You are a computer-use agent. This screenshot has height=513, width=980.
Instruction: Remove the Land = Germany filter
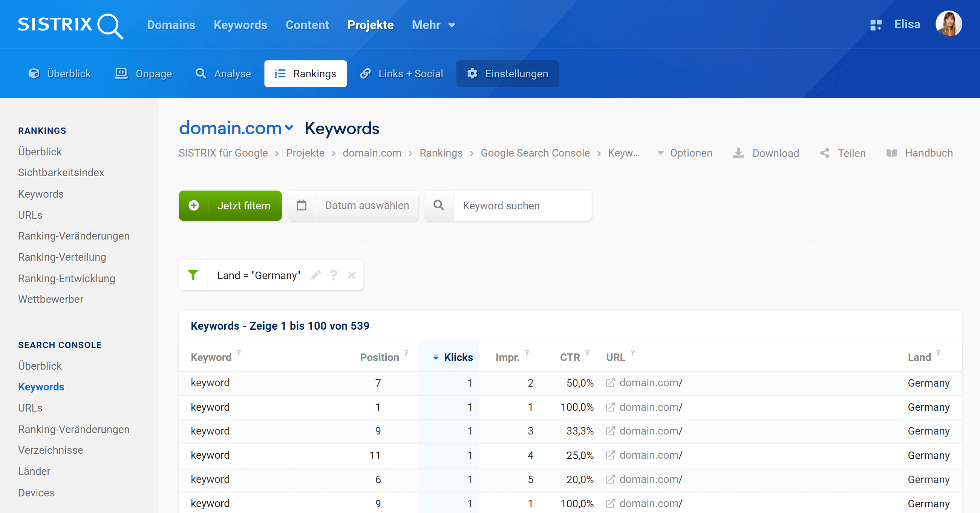tap(352, 275)
